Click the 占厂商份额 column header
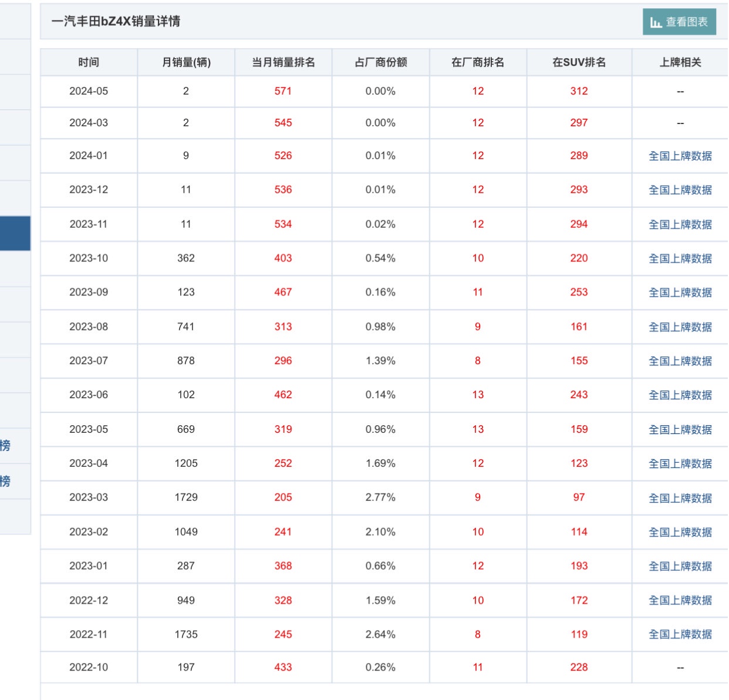 tap(381, 62)
